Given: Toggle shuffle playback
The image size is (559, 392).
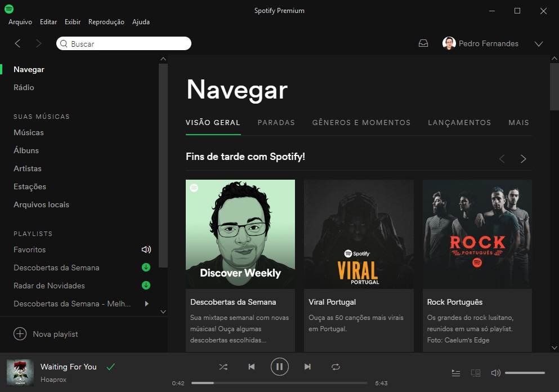Looking at the screenshot, I should point(223,367).
